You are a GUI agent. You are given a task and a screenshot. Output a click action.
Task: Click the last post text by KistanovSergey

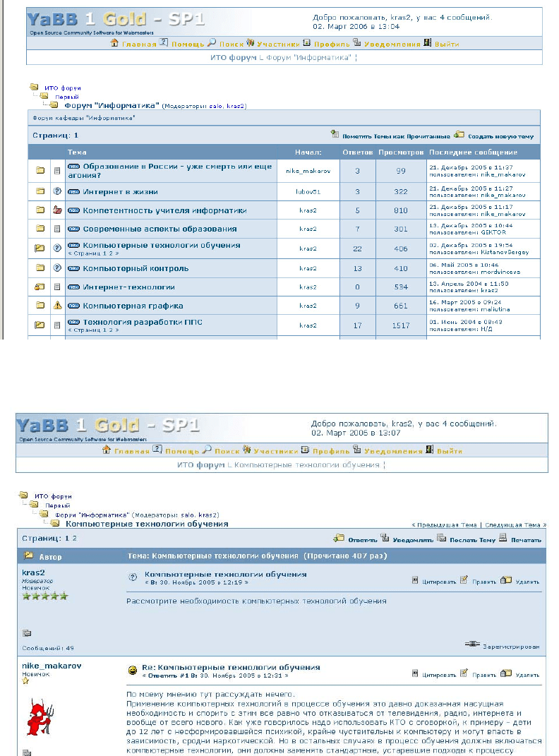click(479, 248)
